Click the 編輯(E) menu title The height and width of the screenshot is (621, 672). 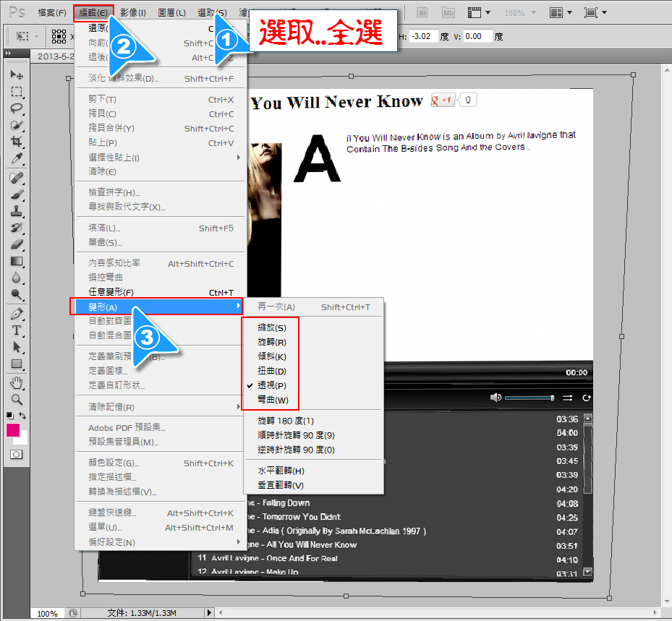pyautogui.click(x=93, y=13)
